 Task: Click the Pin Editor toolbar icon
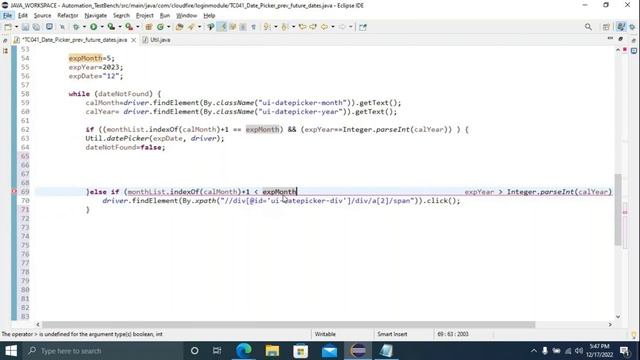pyautogui.click(x=363, y=27)
